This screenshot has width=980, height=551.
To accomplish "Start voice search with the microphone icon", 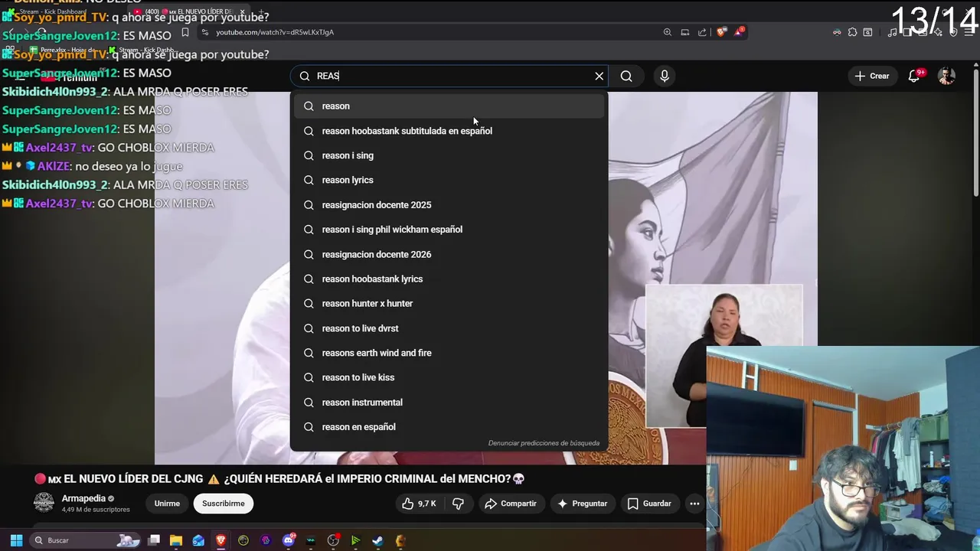I will (665, 76).
